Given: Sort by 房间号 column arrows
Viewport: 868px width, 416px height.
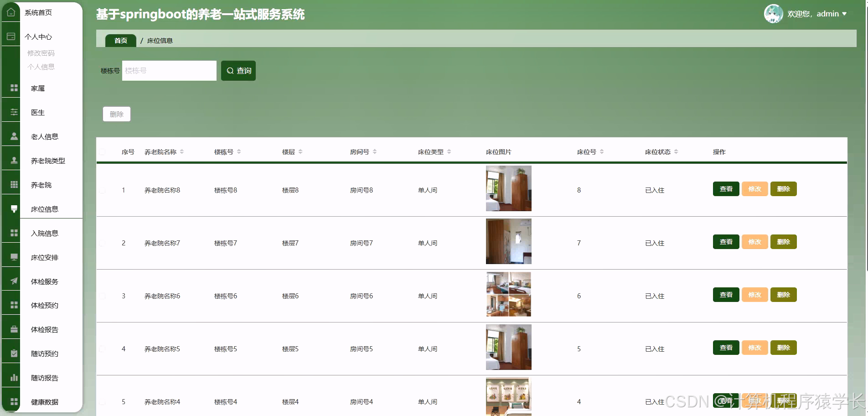Looking at the screenshot, I should (375, 151).
